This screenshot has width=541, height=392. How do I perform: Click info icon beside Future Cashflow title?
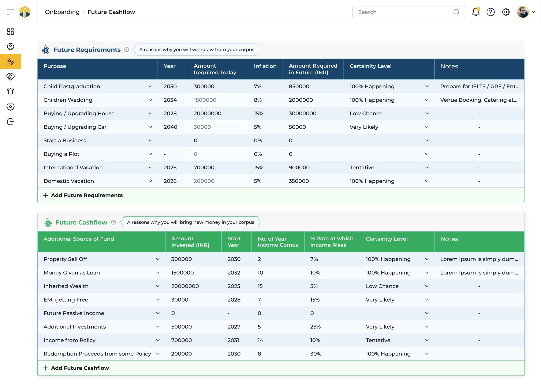point(113,222)
